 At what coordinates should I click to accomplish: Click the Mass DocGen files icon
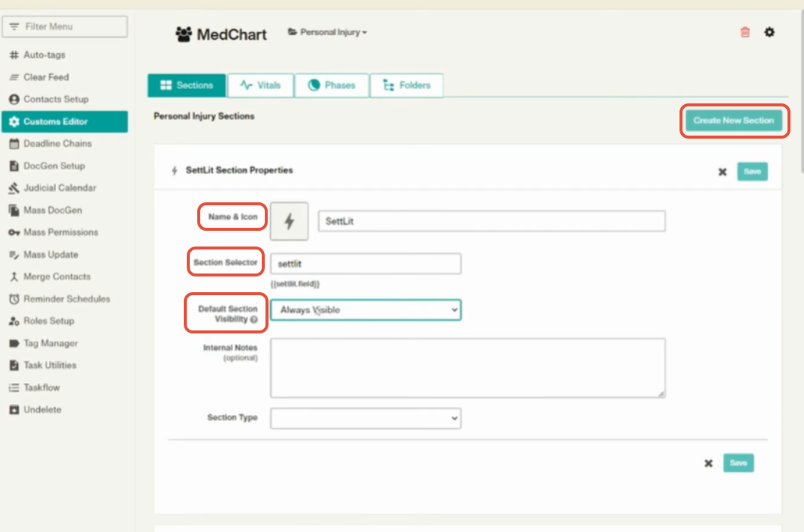[13, 211]
